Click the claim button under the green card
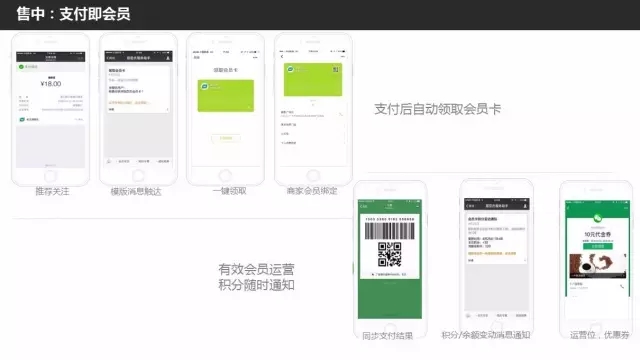This screenshot has width=640, height=360. (x=226, y=138)
